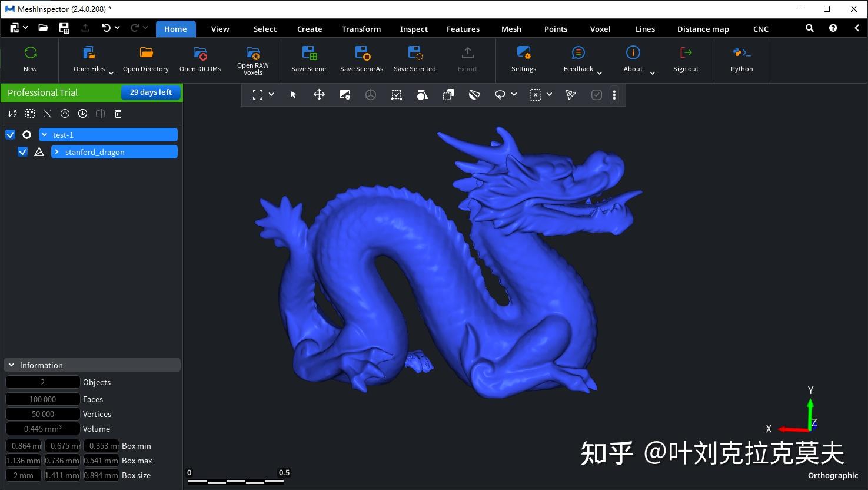Select the arrow pointer tool in viewport toolbar

coord(293,95)
